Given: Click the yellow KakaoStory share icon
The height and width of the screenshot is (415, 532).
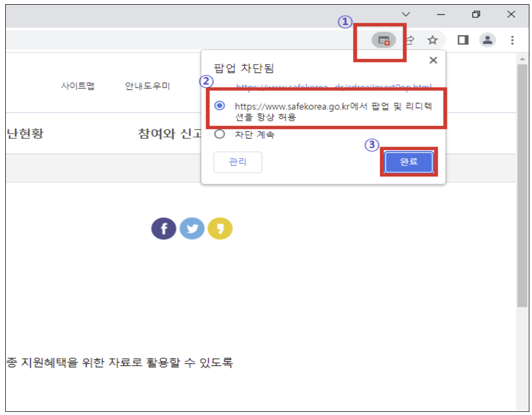Looking at the screenshot, I should (x=220, y=228).
